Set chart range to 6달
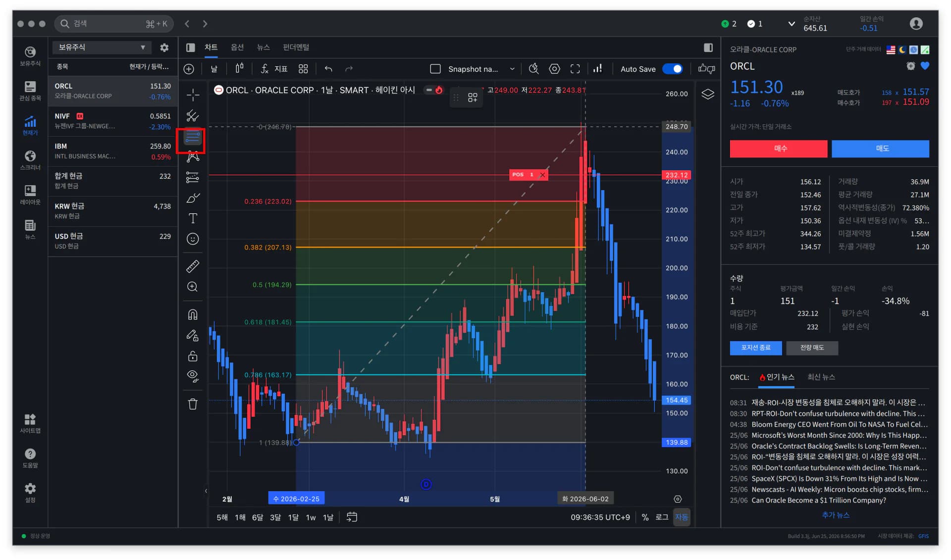 coord(258,517)
